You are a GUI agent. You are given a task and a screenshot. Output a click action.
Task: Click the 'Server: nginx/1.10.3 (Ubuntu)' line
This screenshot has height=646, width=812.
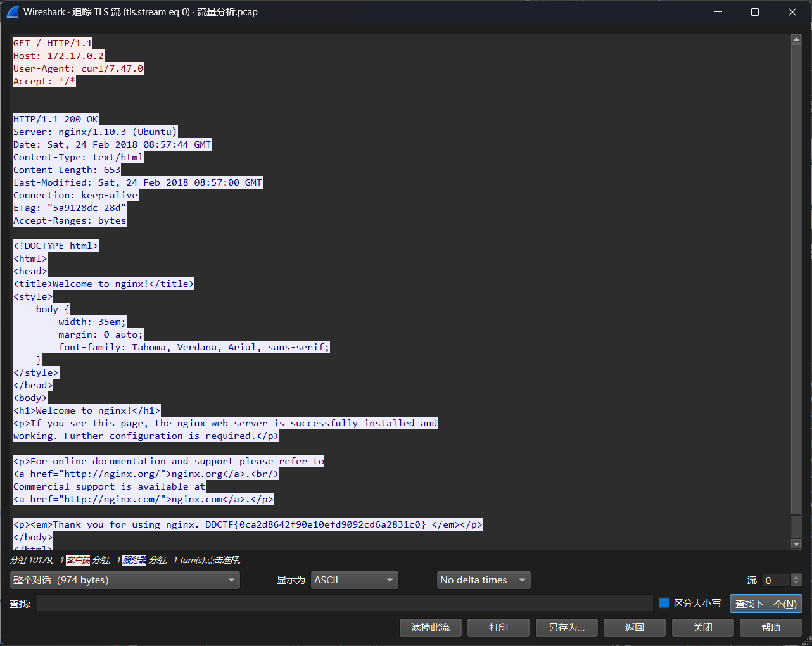click(x=95, y=132)
